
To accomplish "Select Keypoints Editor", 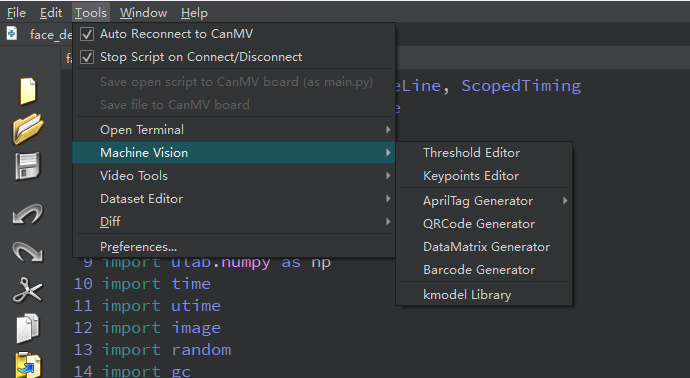I will (484, 176).
